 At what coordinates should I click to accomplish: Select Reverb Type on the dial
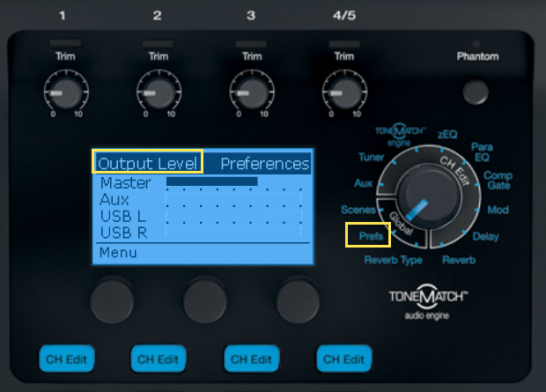(394, 260)
